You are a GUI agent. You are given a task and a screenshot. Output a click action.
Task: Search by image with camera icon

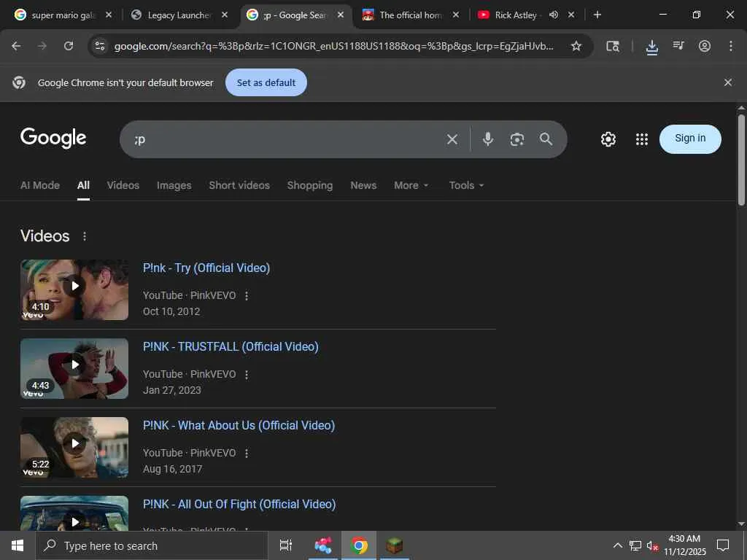coord(517,139)
